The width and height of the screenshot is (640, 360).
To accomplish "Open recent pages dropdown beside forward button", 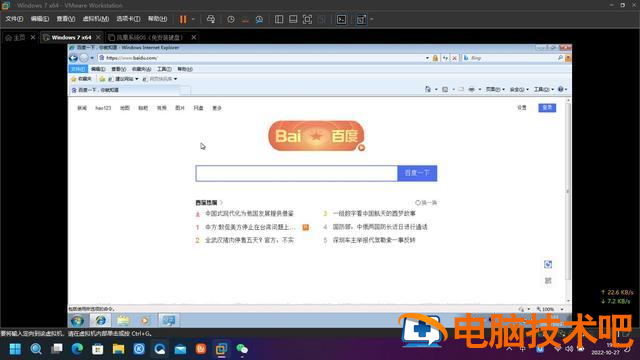I will (x=92, y=58).
